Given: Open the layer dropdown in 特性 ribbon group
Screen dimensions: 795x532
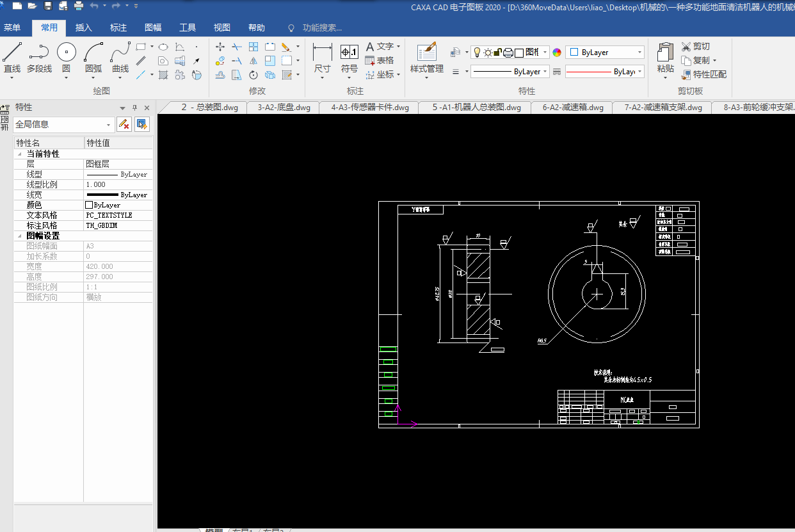Looking at the screenshot, I should point(545,52).
